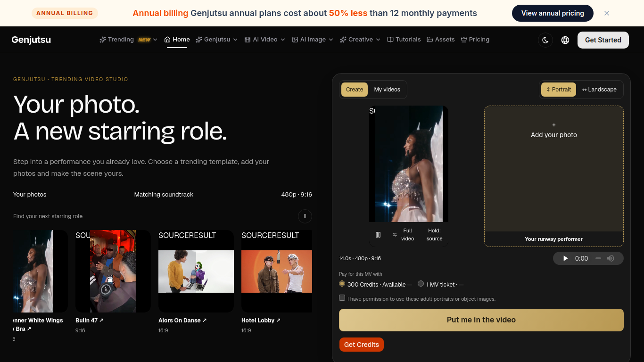Dismiss the annual billing banner

pyautogui.click(x=607, y=13)
